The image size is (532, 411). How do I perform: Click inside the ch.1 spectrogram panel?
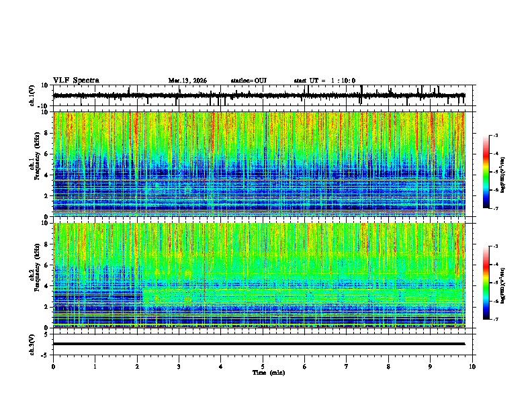[259, 164]
